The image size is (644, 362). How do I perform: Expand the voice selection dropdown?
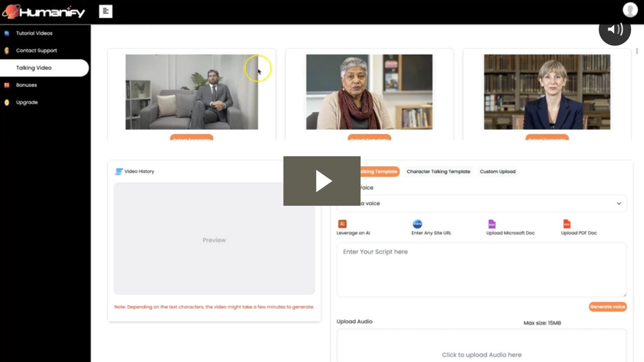click(x=482, y=203)
